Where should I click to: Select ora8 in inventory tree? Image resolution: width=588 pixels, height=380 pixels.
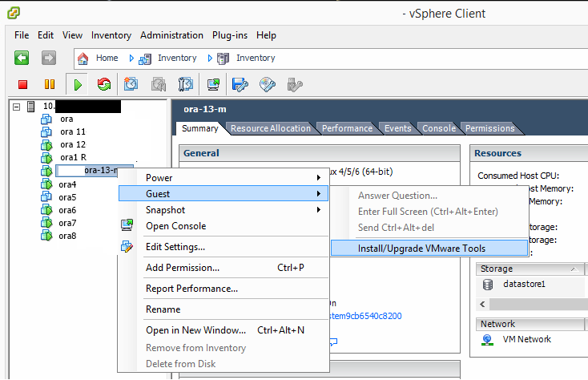(67, 236)
